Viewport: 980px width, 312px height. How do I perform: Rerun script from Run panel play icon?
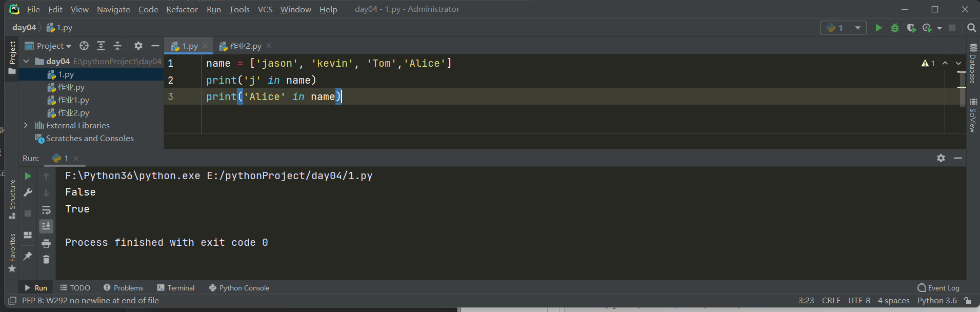(28, 176)
